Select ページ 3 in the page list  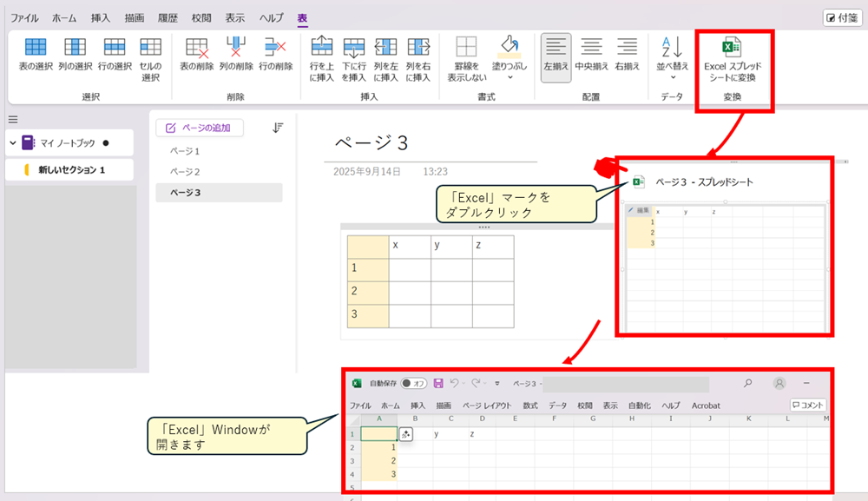tap(219, 193)
